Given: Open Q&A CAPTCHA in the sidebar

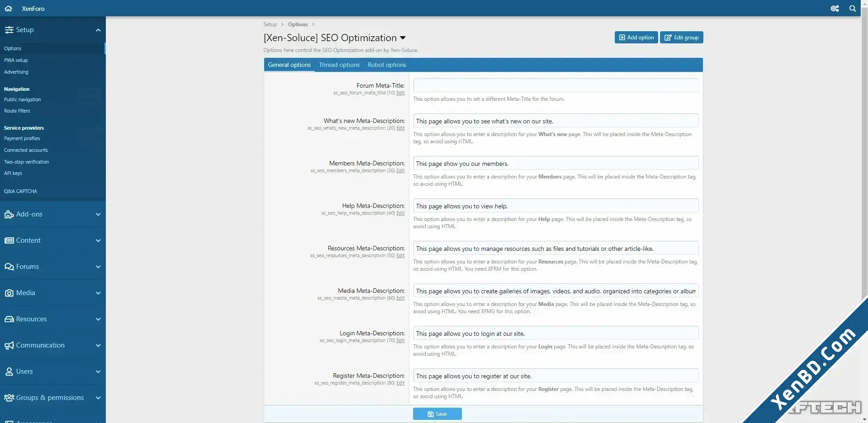Looking at the screenshot, I should pos(21,191).
